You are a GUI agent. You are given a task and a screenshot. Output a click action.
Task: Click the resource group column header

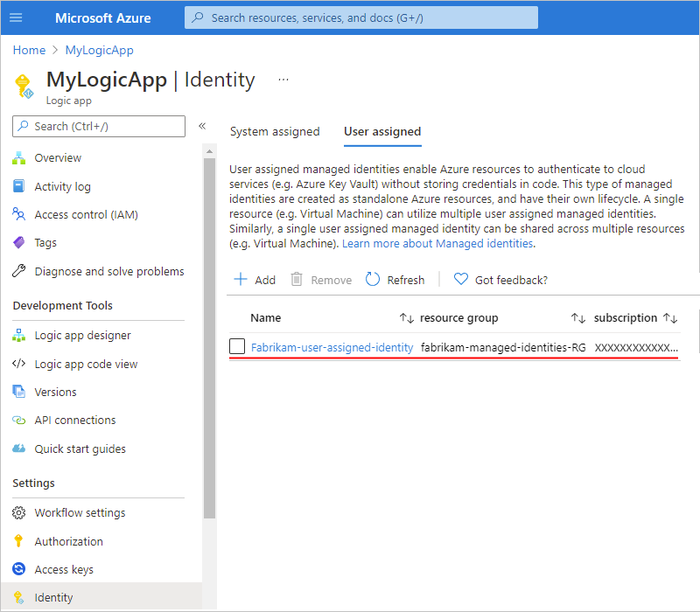[x=458, y=318]
